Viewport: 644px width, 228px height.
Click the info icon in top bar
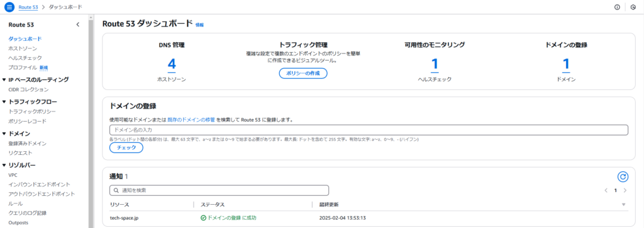[617, 7]
